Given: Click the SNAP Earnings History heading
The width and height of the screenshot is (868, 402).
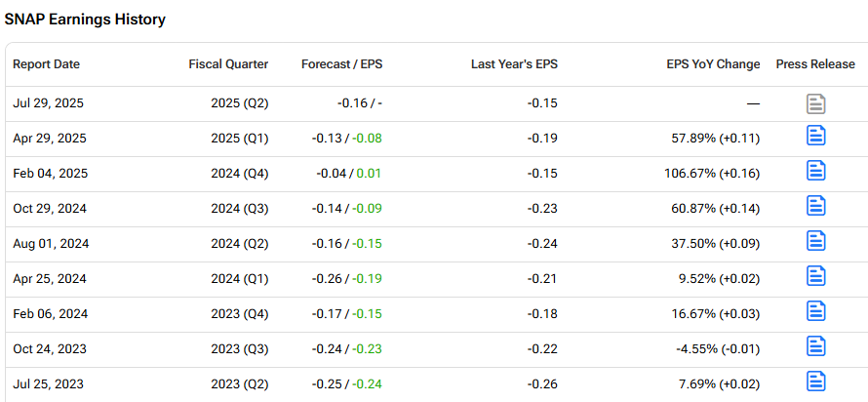Looking at the screenshot, I should coord(85,20).
